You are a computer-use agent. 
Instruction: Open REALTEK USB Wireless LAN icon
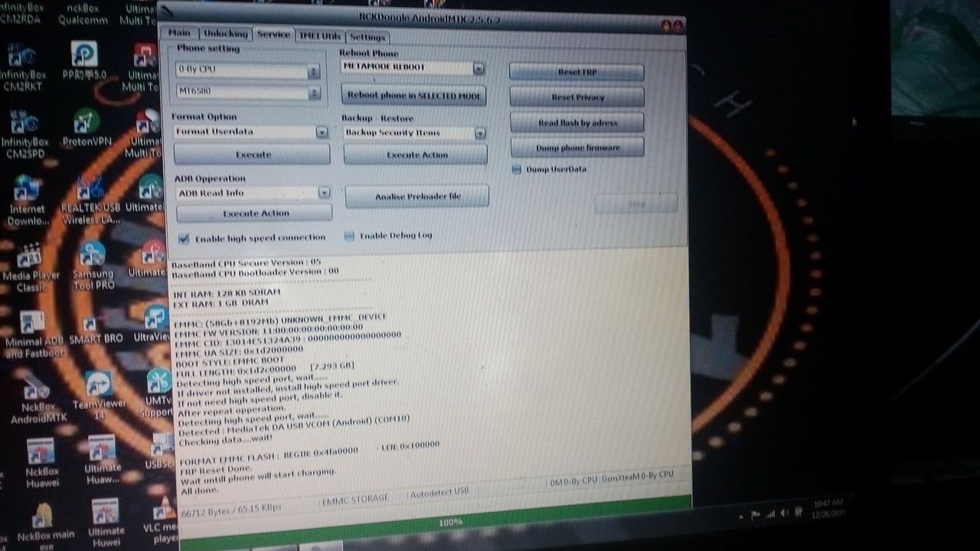(x=90, y=201)
